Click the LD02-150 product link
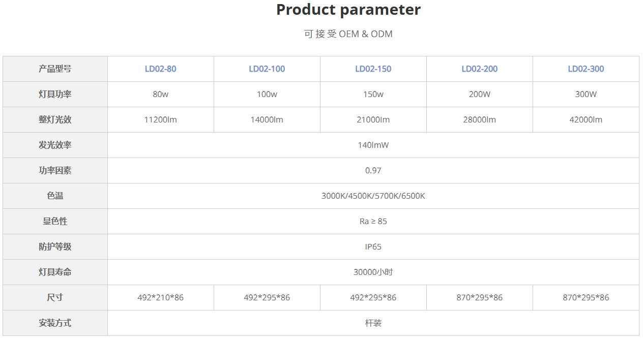Image resolution: width=644 pixels, height=342 pixels. pos(373,69)
